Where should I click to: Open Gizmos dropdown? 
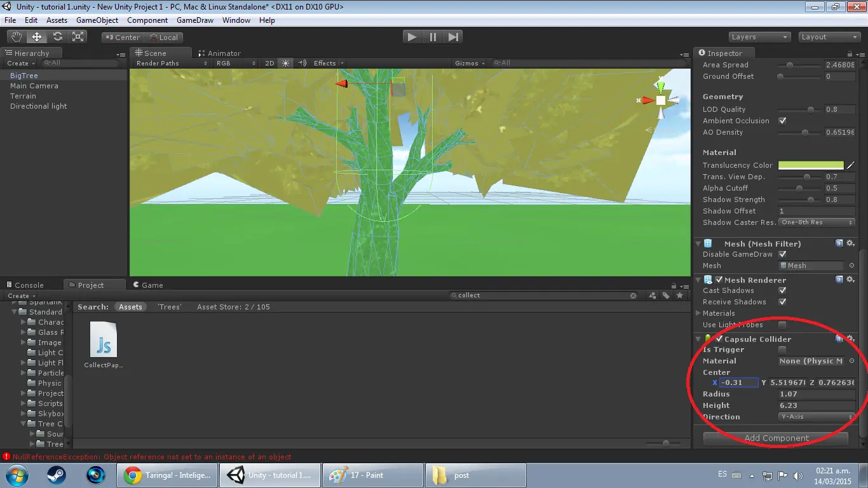click(x=470, y=63)
